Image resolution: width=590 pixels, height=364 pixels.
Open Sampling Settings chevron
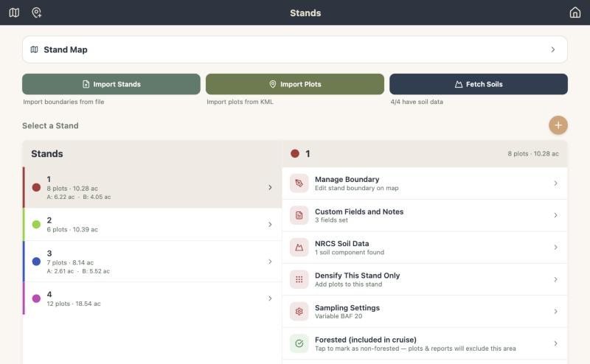point(556,312)
